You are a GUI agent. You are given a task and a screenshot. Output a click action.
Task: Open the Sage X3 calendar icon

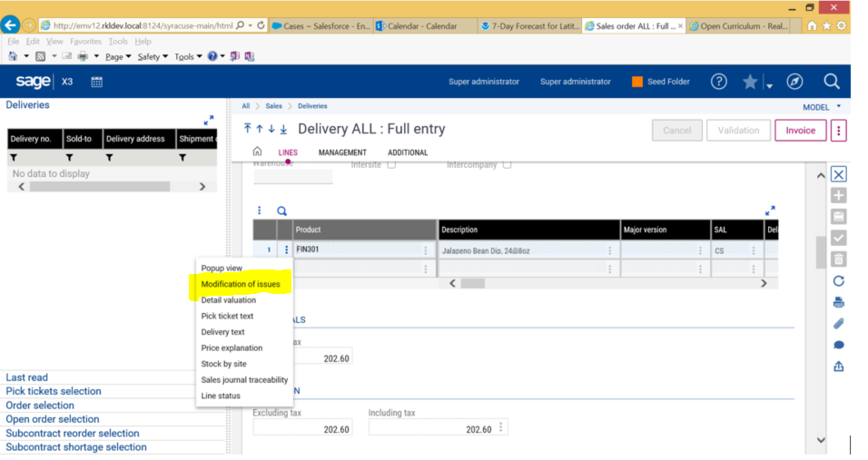(96, 82)
